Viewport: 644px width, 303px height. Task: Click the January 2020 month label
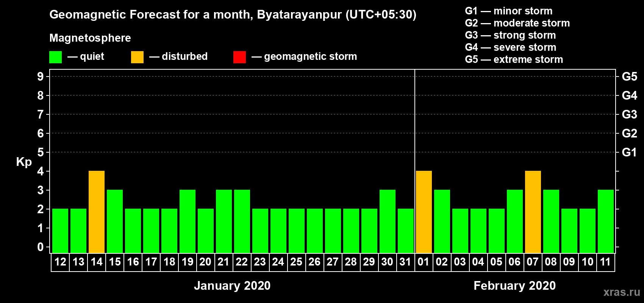click(x=232, y=286)
